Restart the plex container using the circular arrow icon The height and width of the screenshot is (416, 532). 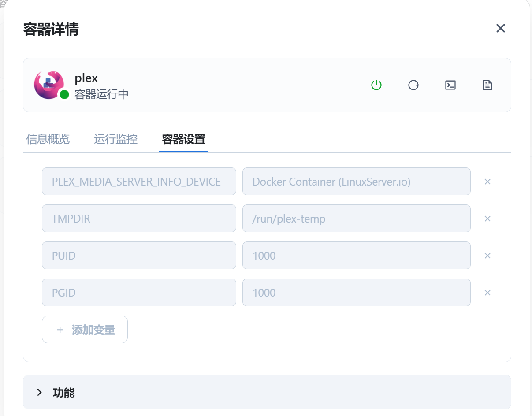click(x=413, y=85)
